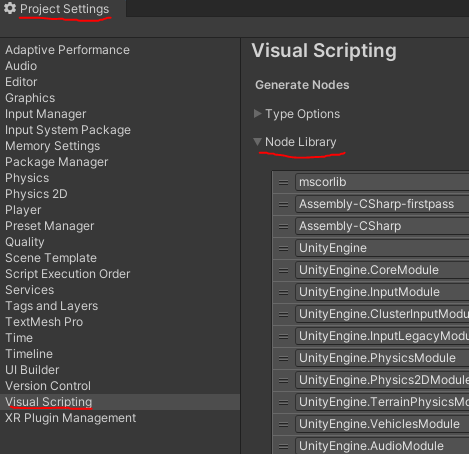Select the Physics 2D category
This screenshot has width=469, height=454.
pyautogui.click(x=36, y=194)
